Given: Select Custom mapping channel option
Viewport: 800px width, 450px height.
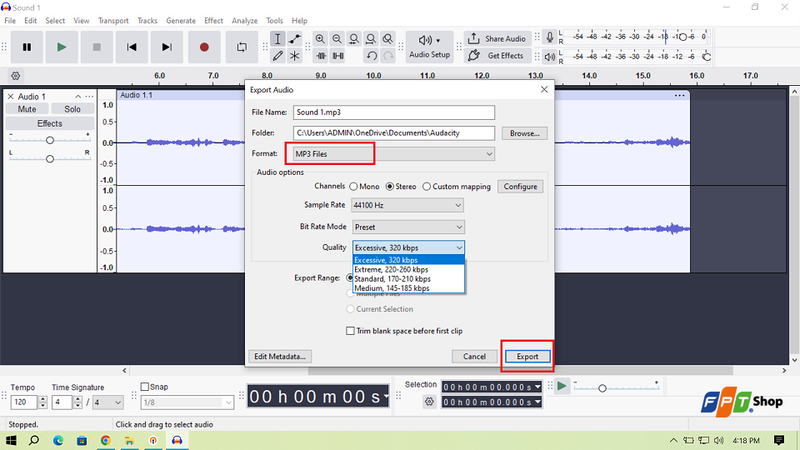Looking at the screenshot, I should pyautogui.click(x=457, y=187).
